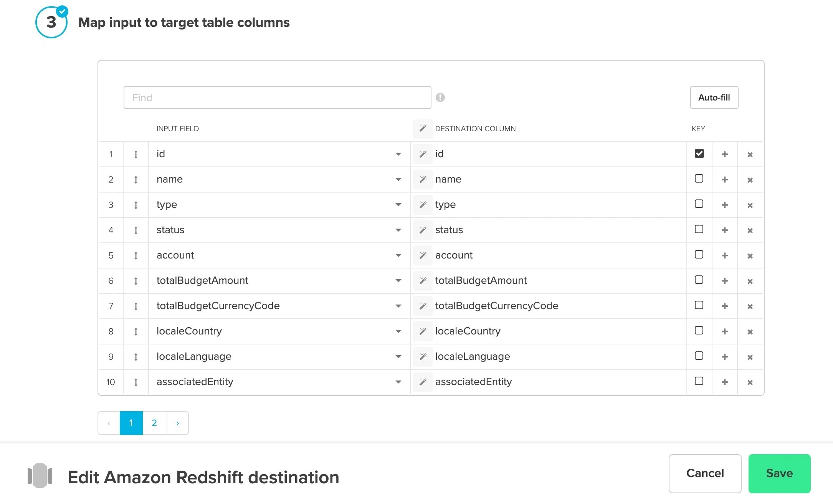Go to next page with chevron arrow
Screen dimensions: 833x504
click(x=178, y=423)
